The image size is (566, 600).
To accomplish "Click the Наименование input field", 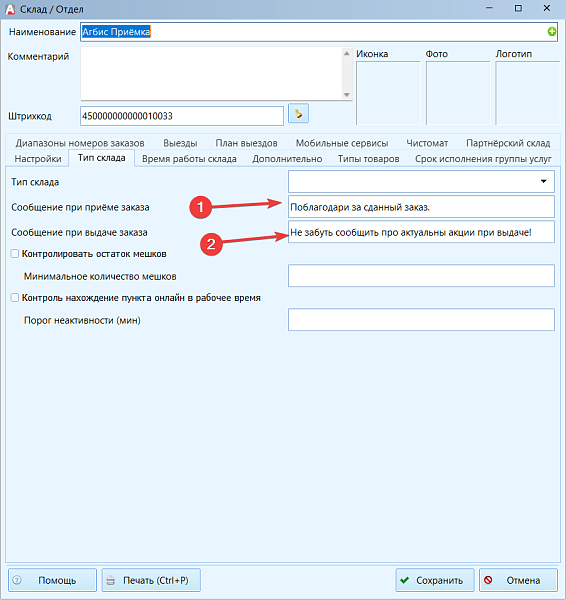I will (318, 32).
